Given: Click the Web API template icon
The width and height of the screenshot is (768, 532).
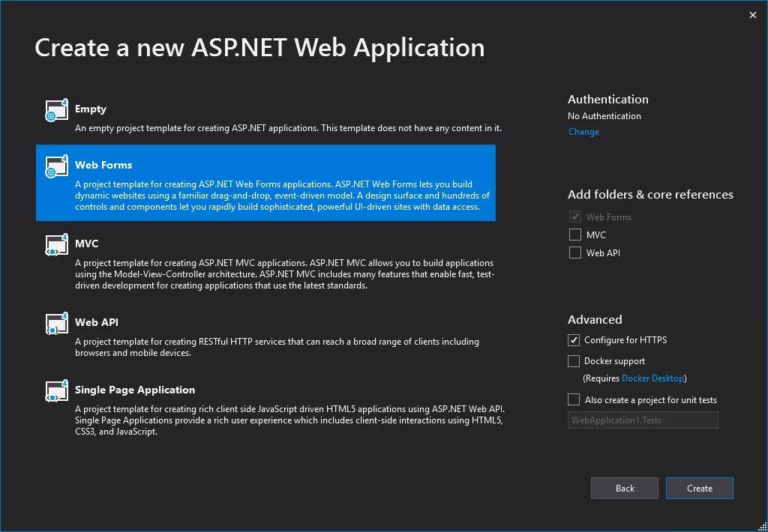Looking at the screenshot, I should (x=57, y=324).
